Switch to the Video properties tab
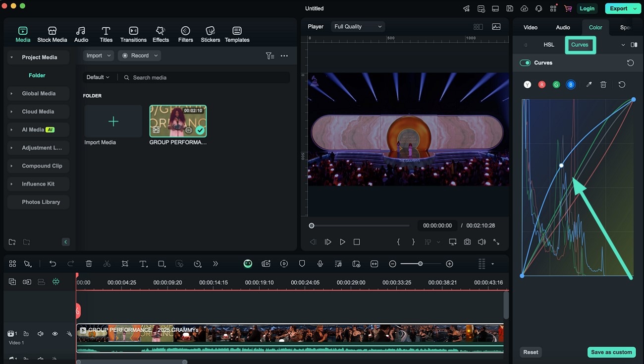 [x=530, y=27]
